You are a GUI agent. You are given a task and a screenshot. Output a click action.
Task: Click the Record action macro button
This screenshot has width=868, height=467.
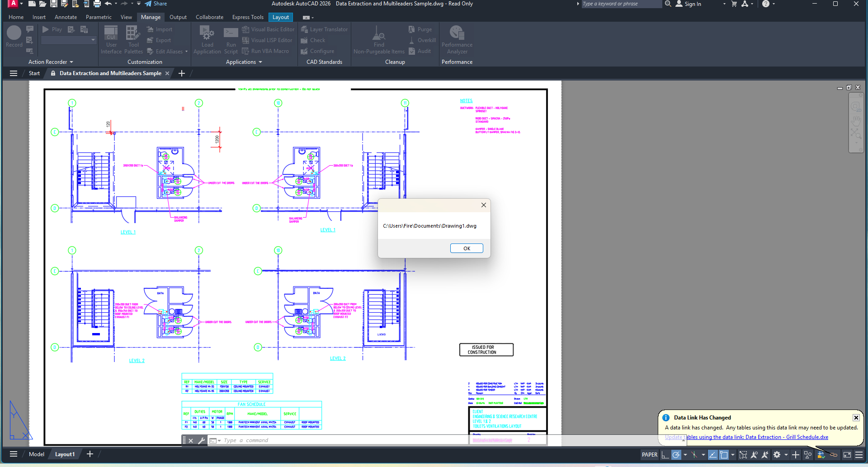tap(14, 36)
